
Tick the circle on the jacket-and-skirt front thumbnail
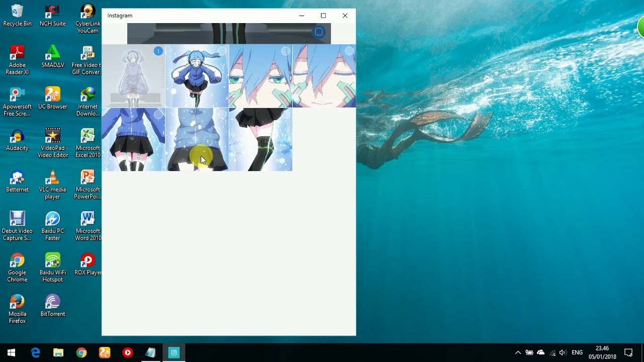(158, 115)
